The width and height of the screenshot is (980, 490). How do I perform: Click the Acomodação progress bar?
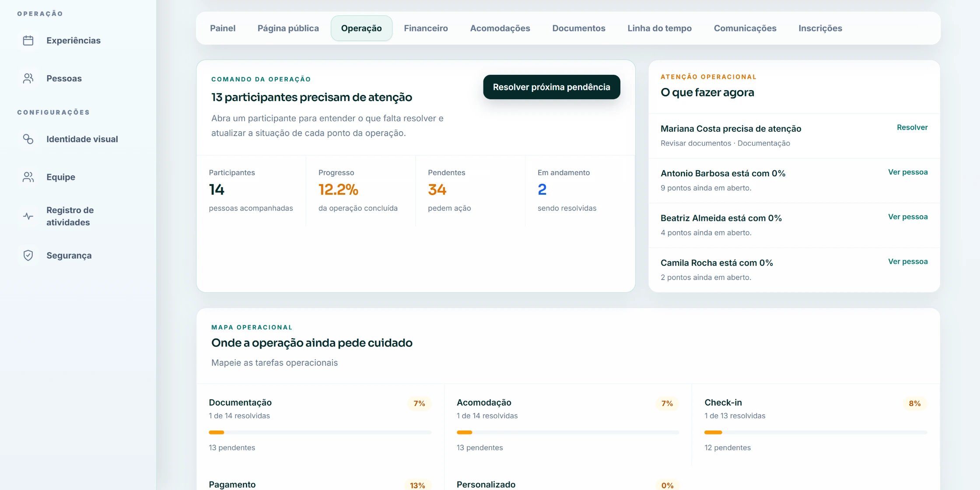[568, 432]
